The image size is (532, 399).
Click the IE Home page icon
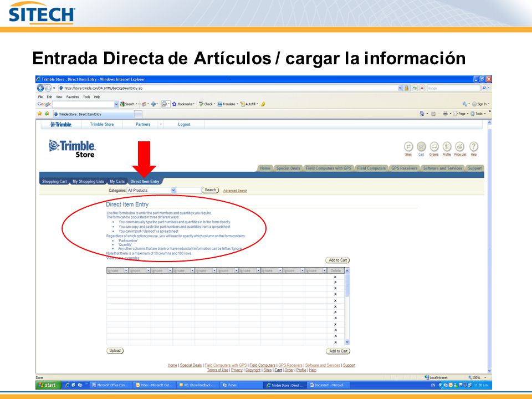[422, 114]
